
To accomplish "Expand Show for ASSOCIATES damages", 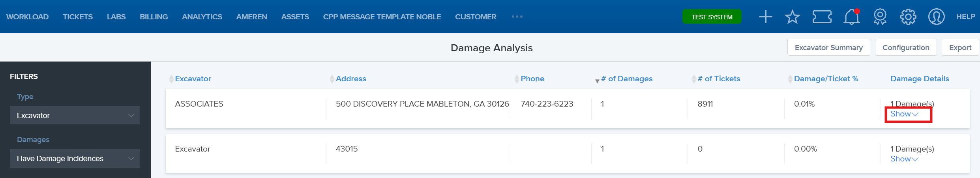I will click(904, 114).
